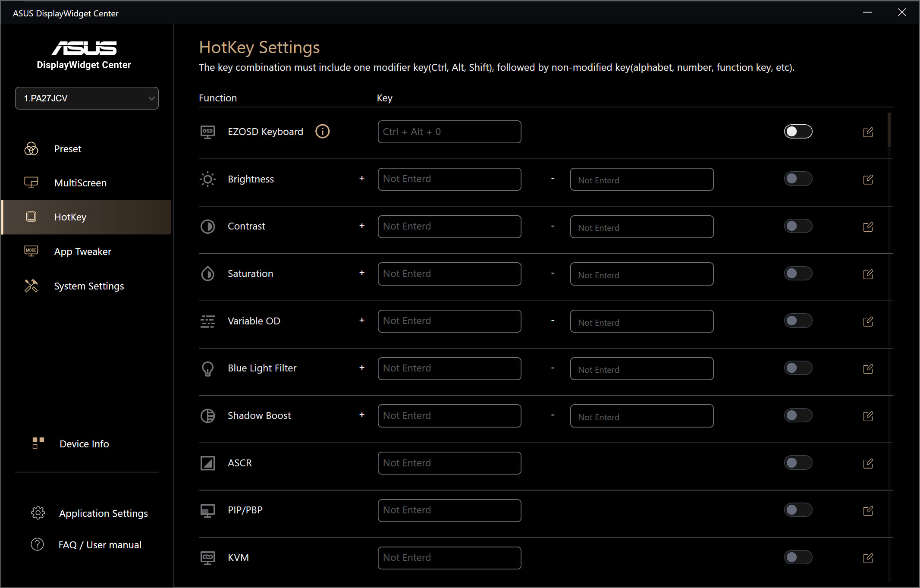Image resolution: width=920 pixels, height=588 pixels.
Task: Enable the Contrast hotkey toggle
Action: click(x=798, y=226)
